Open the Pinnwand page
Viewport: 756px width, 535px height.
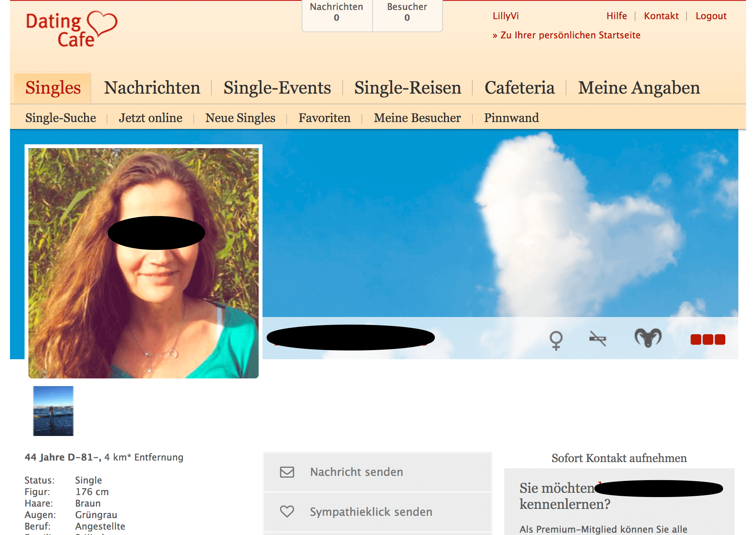511,118
